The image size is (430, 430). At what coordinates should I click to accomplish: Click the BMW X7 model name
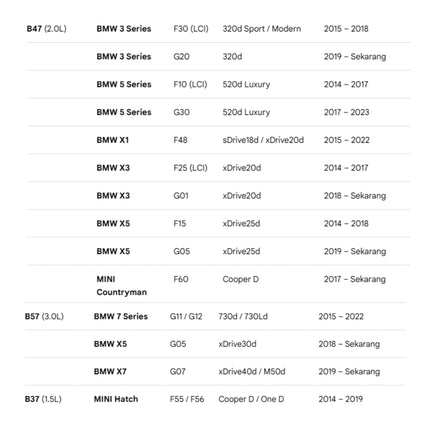(x=110, y=371)
